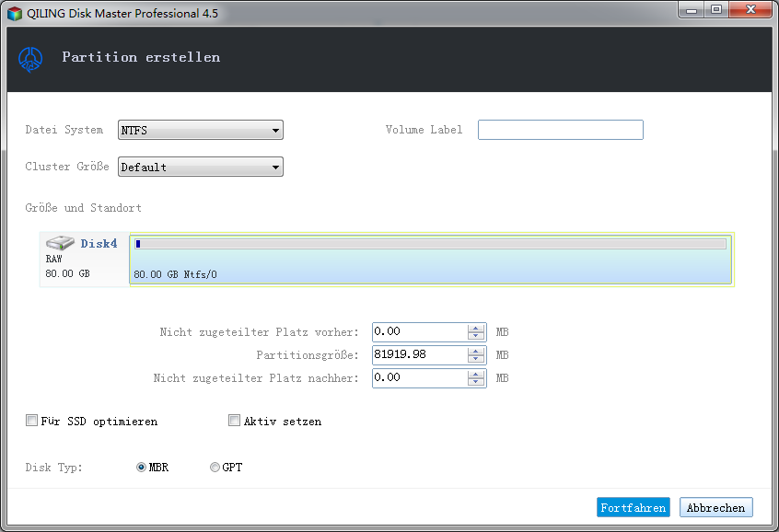Click the QILING app icon in title bar
779x532 pixels.
pyautogui.click(x=15, y=14)
